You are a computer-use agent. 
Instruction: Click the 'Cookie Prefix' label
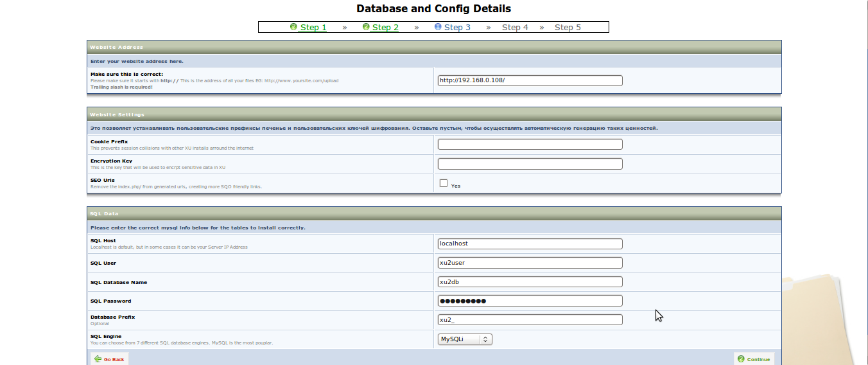(x=109, y=141)
